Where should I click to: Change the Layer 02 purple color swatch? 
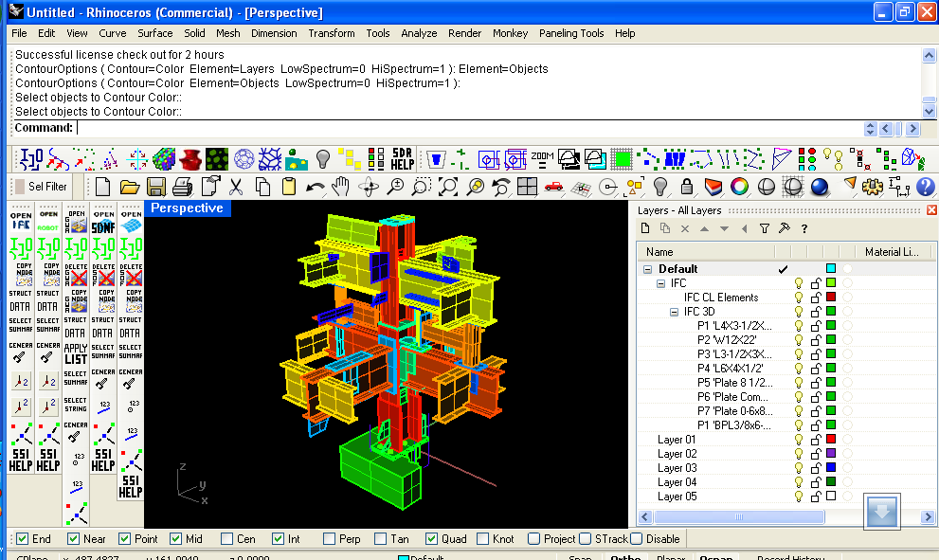[831, 453]
